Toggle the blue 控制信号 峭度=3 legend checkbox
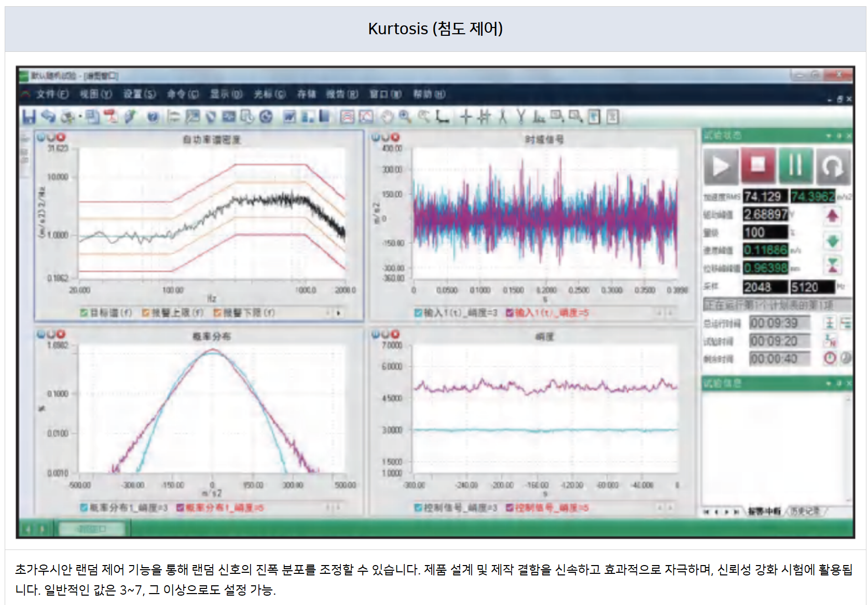Screen dimensions: 868x605 (418, 507)
